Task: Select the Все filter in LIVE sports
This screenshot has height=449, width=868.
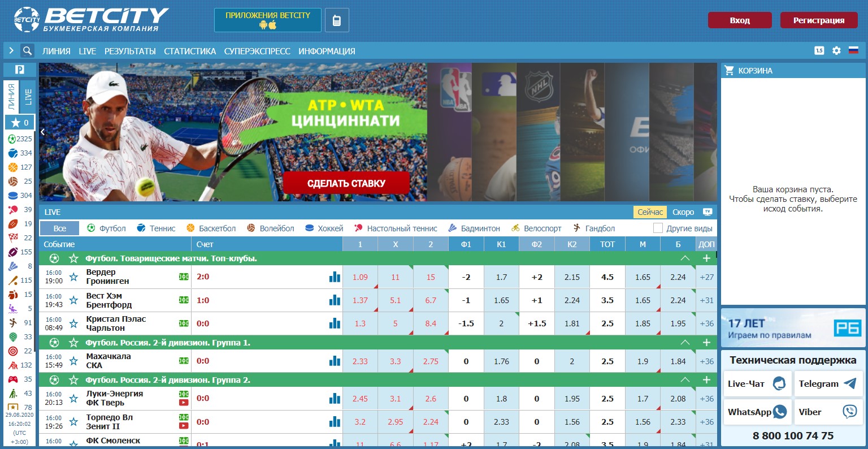Action: [x=59, y=228]
